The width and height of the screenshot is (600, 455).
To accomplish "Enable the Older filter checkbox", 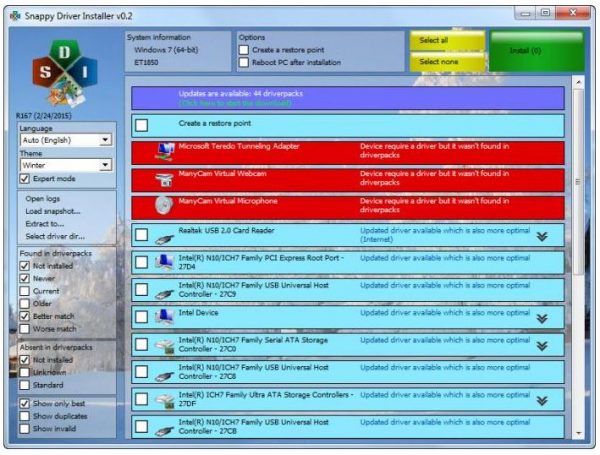I will point(24,303).
